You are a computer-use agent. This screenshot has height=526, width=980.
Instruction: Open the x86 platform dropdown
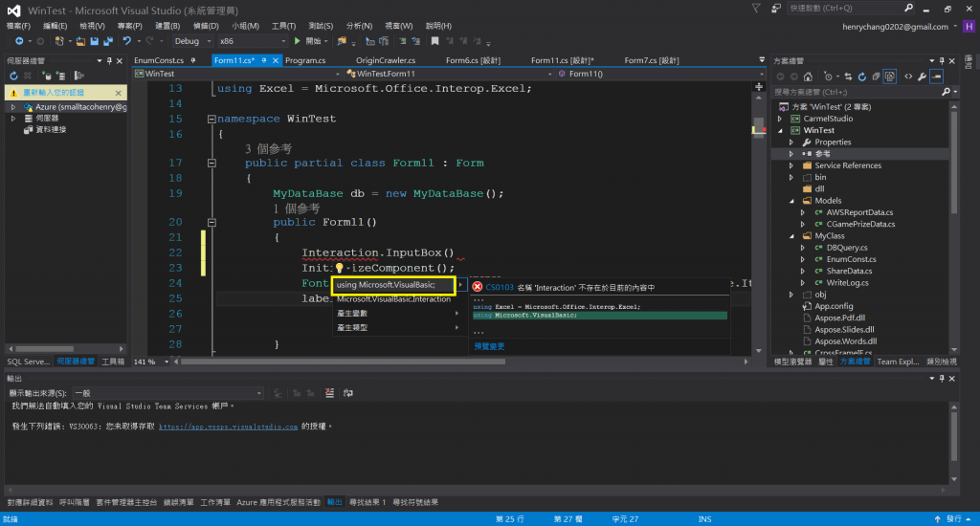point(252,41)
